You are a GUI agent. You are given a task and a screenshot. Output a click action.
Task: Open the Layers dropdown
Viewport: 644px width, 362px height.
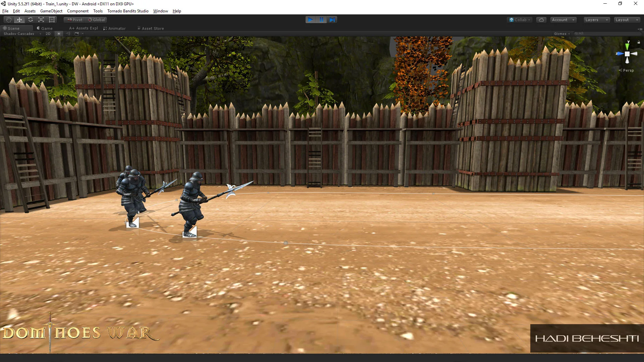[596, 20]
